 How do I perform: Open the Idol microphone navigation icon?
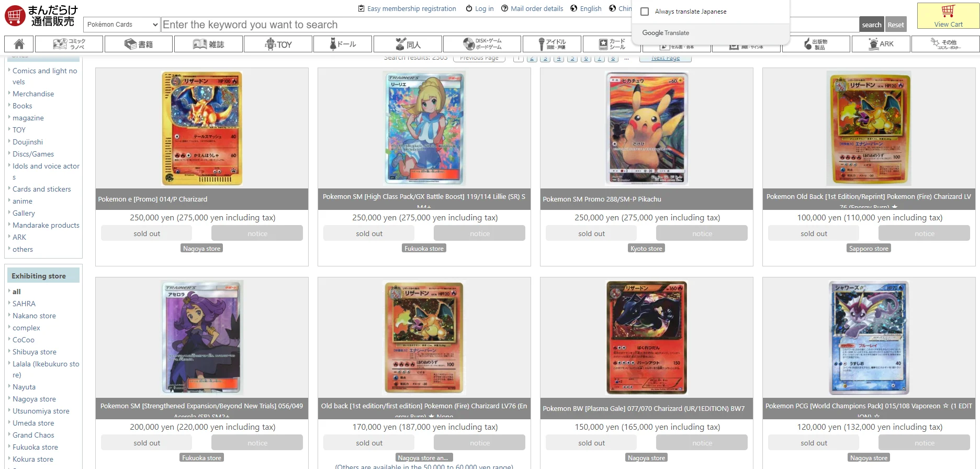[552, 44]
